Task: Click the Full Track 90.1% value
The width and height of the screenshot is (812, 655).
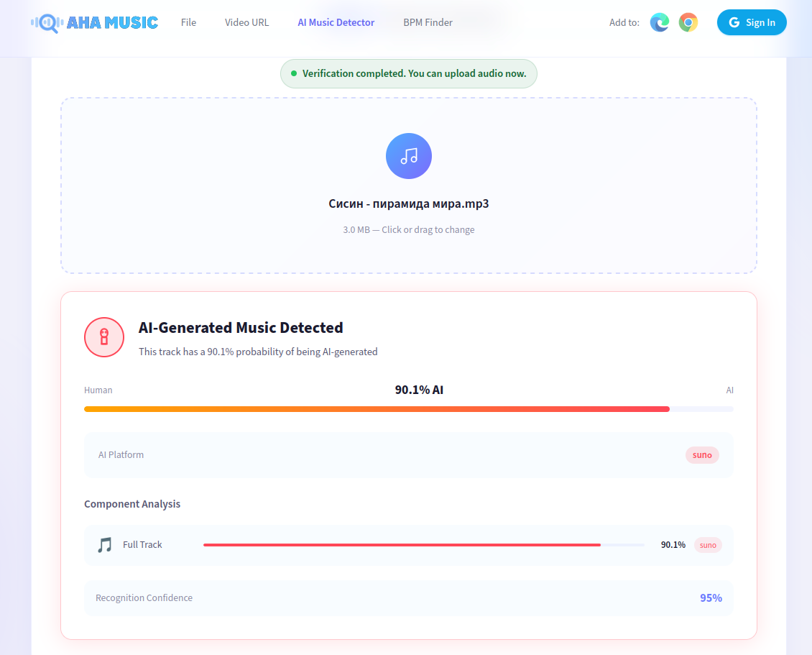Action: point(673,544)
